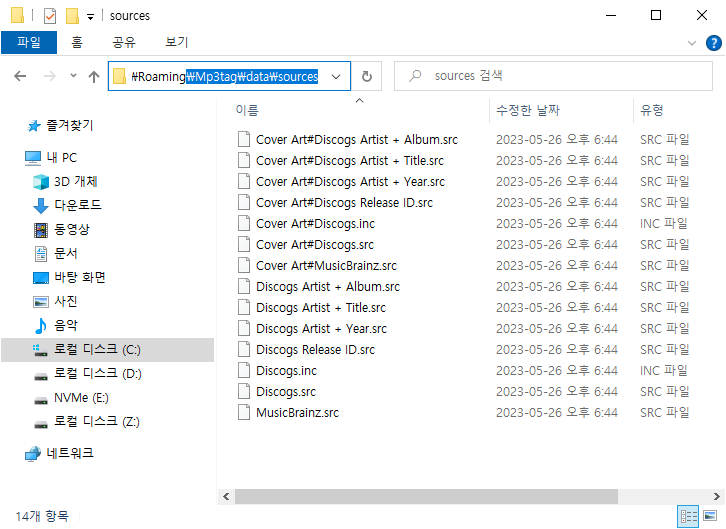726x529 pixels.
Task: Click the file icon of Discogs.inc
Action: tap(244, 370)
